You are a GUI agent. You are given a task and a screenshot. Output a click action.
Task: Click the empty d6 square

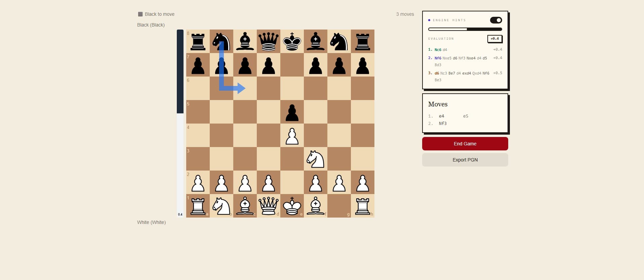pos(269,88)
